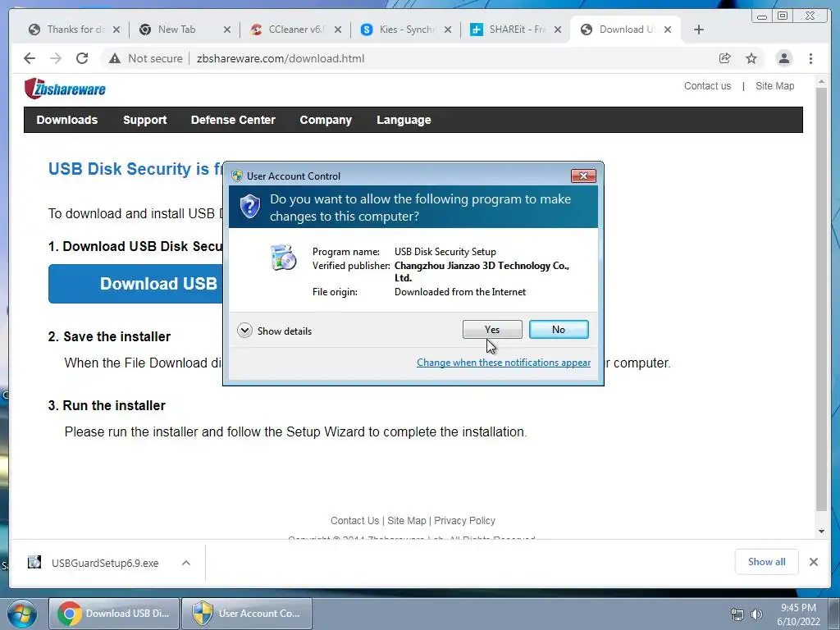Open Windows Start menu
This screenshot has height=630, width=840.
21,614
